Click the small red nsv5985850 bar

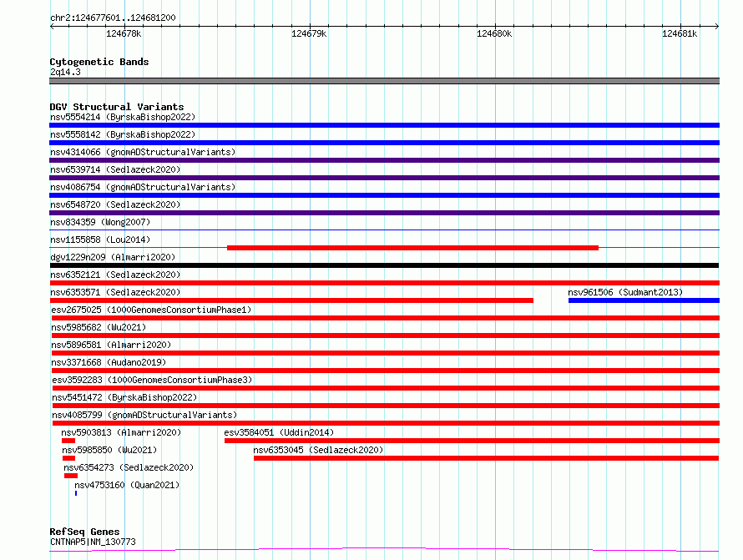pyautogui.click(x=68, y=458)
